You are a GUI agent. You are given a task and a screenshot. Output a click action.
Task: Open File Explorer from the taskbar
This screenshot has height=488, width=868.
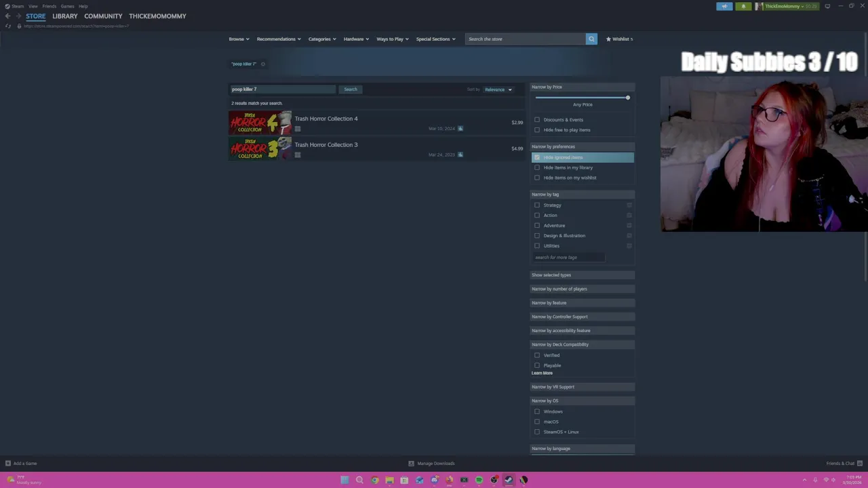389,480
